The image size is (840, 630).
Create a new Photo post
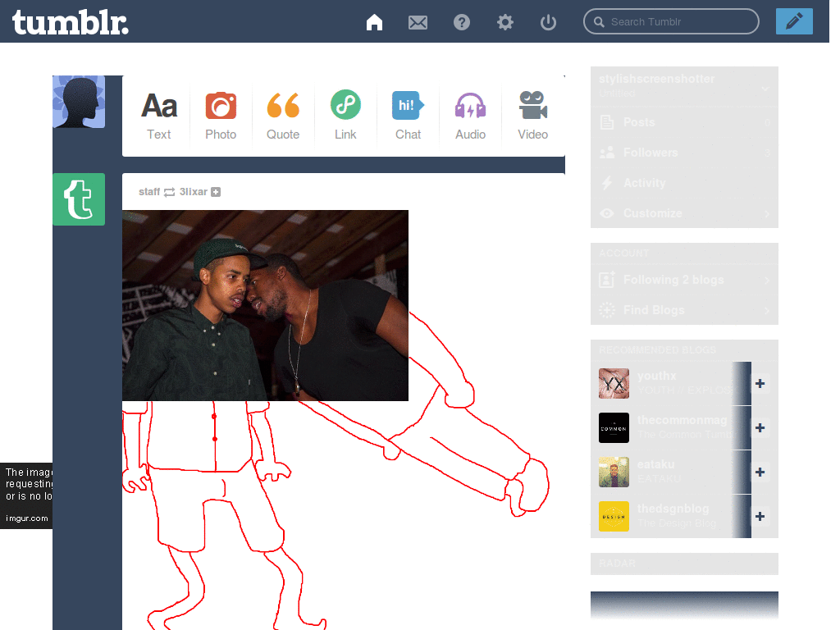coord(221,116)
